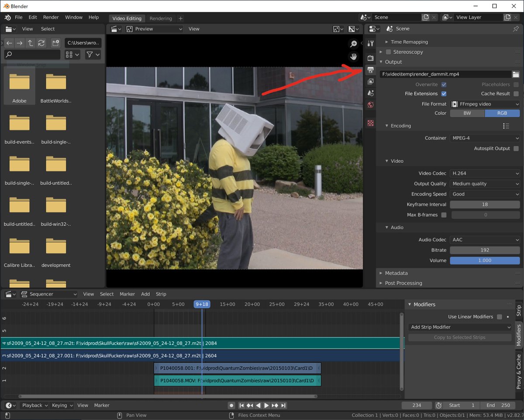Refresh the file browser listing
Viewport: 524px width, 420px height.
point(41,43)
